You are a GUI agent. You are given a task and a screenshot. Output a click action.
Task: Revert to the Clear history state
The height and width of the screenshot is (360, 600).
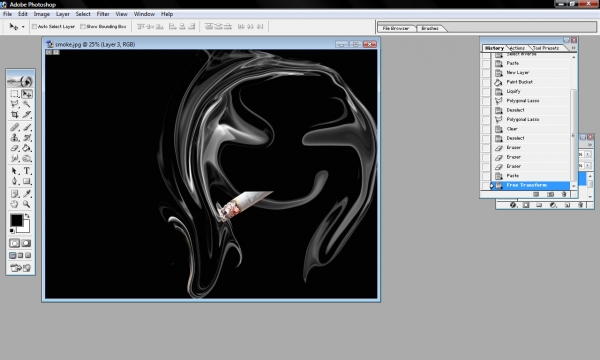(530, 129)
